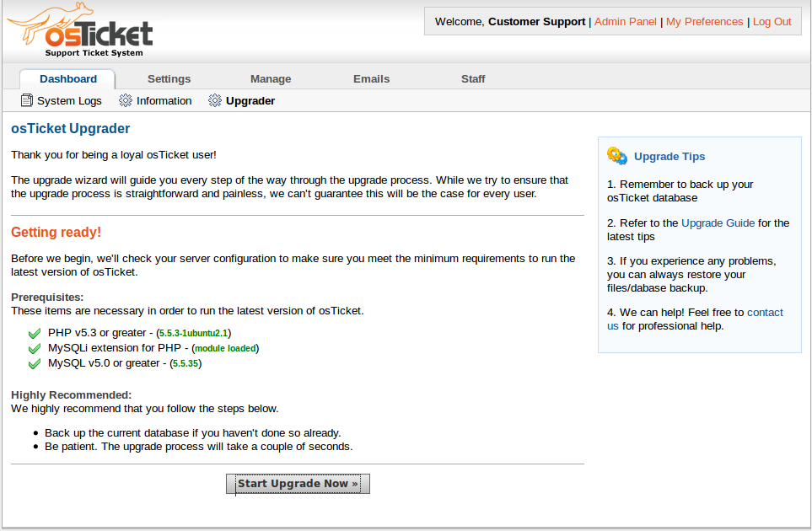Click the Support Ticket System tagline

(x=94, y=53)
